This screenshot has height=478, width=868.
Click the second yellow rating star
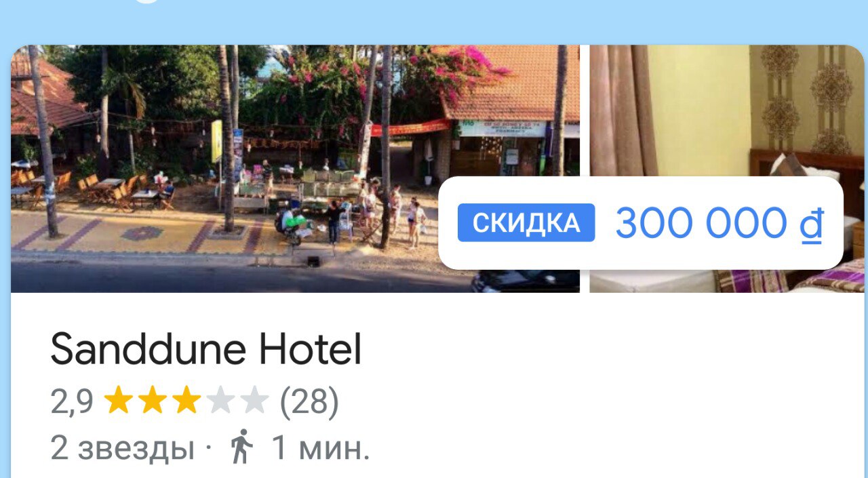coord(153,401)
